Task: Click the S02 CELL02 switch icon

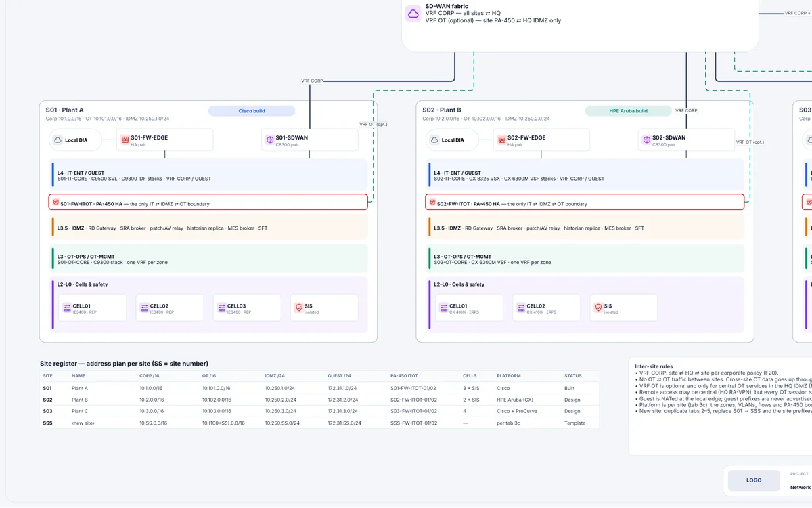Action: point(521,308)
